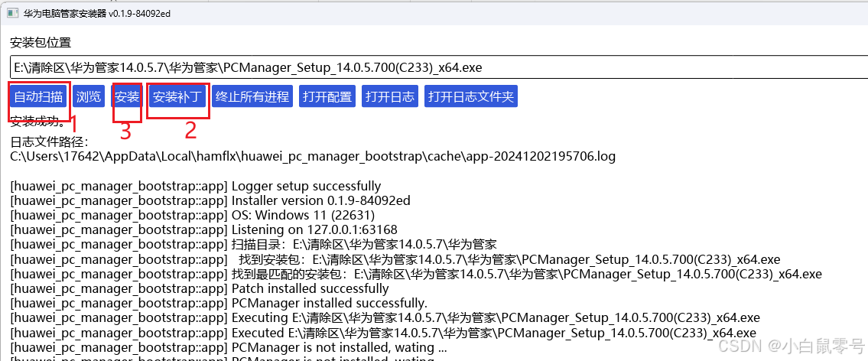Open log folder via 打开日志文件夹 button
The image size is (868, 361).
(x=471, y=96)
